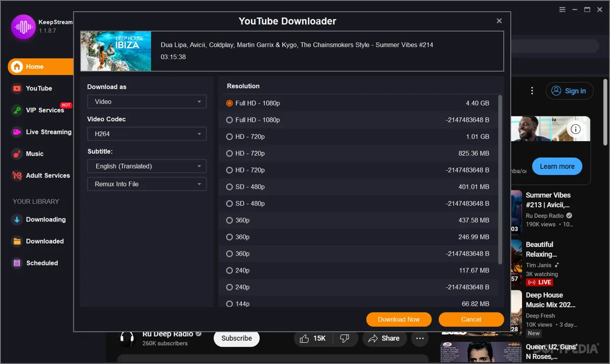This screenshot has height=364, width=610.
Task: Click the VIP Services key icon
Action: pyautogui.click(x=17, y=110)
